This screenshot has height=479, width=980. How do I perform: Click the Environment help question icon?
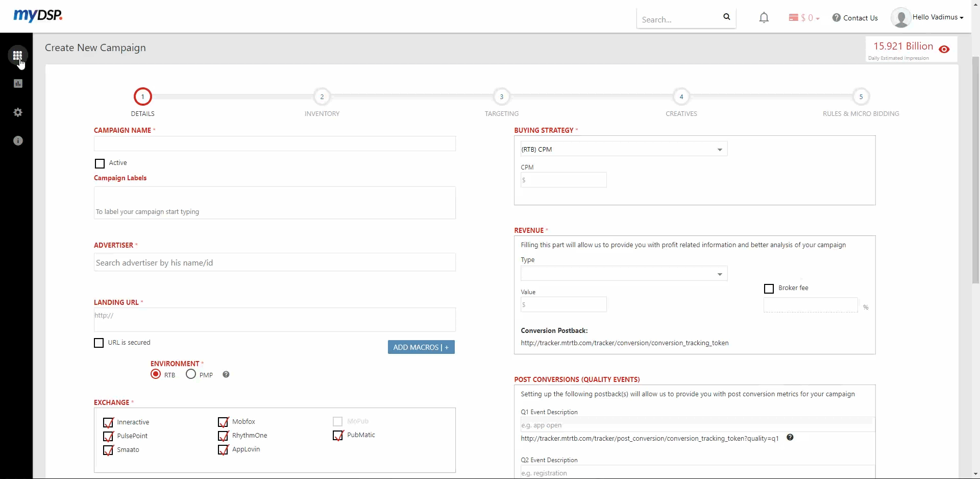[x=226, y=375]
